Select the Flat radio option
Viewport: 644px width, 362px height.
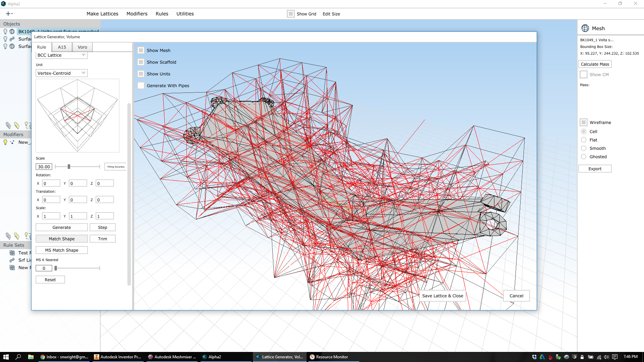click(x=584, y=140)
